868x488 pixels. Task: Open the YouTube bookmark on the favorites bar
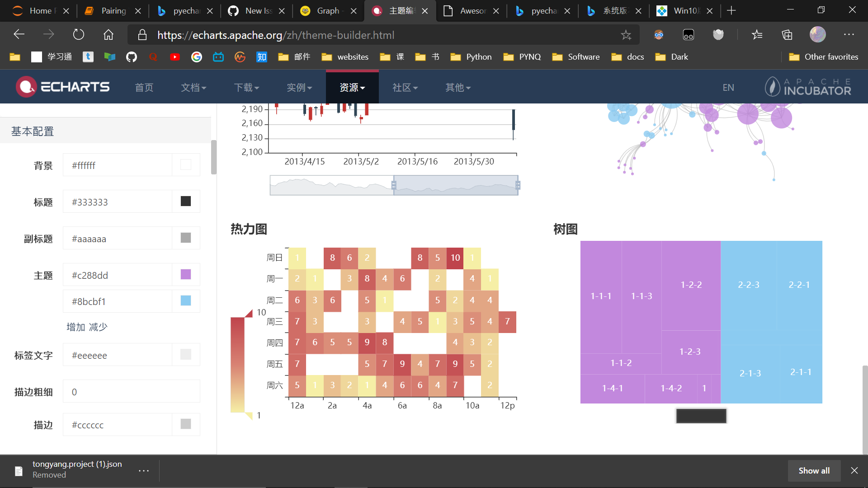pos(175,56)
